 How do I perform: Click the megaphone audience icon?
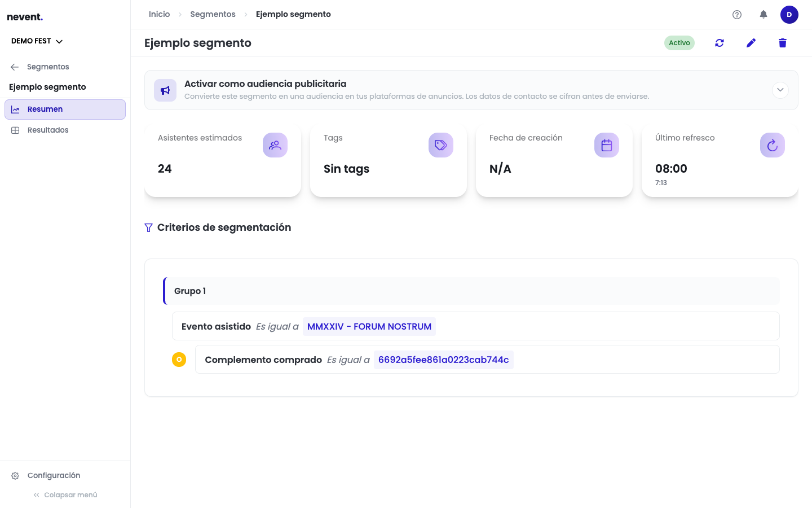point(165,90)
